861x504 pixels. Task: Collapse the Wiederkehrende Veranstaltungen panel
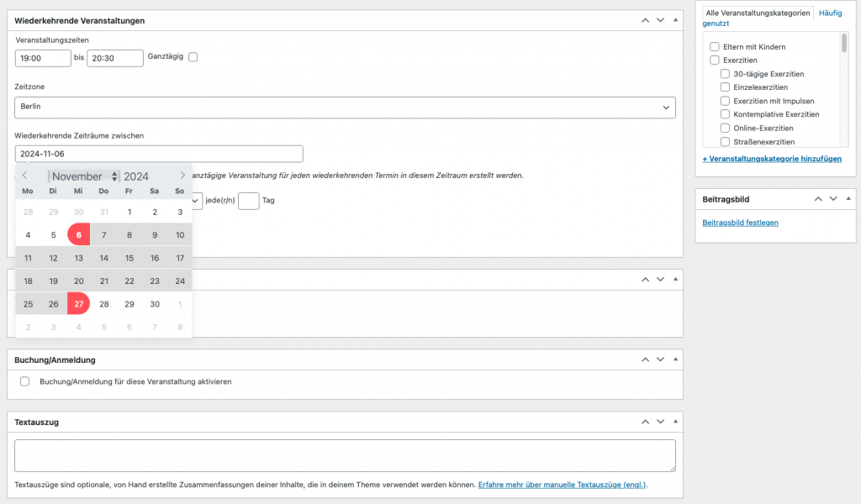pos(675,20)
